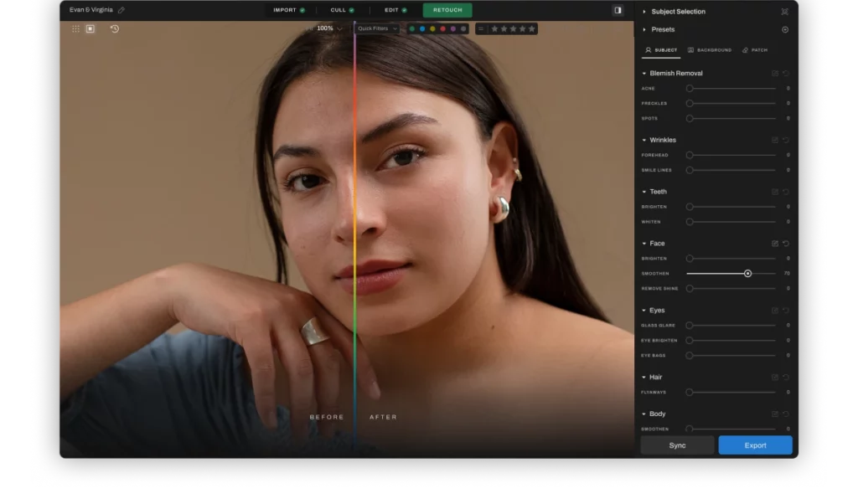
Task: Select the Subject tab person icon
Action: 648,50
